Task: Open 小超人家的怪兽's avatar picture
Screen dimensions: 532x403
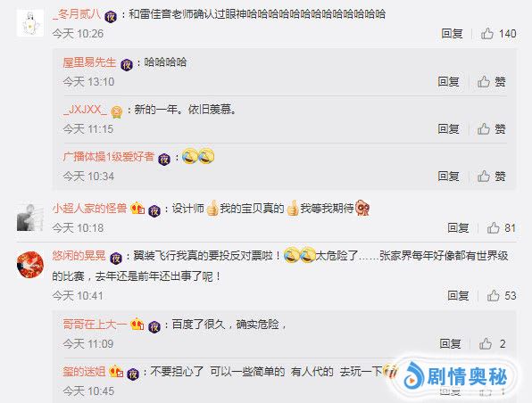Action: 30,218
